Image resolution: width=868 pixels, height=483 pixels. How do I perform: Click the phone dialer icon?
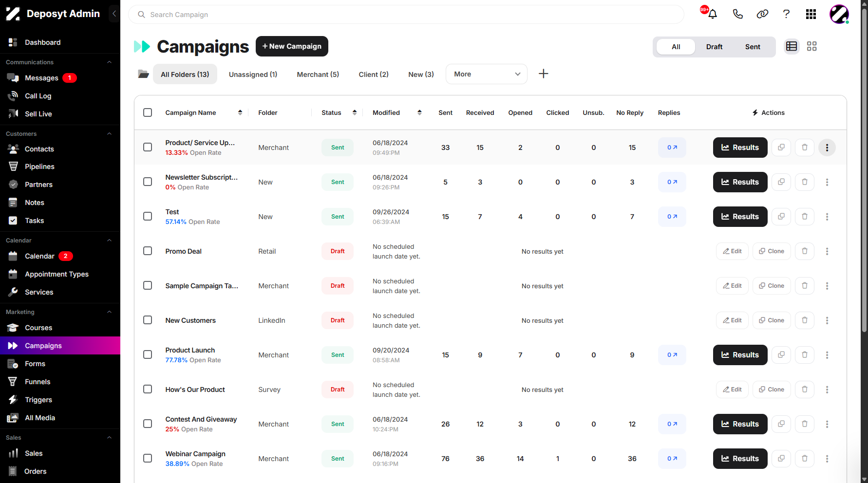tap(737, 14)
